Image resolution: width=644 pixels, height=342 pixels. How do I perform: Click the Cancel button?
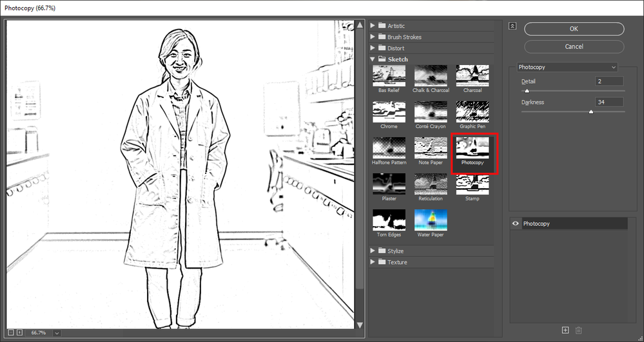pos(574,46)
